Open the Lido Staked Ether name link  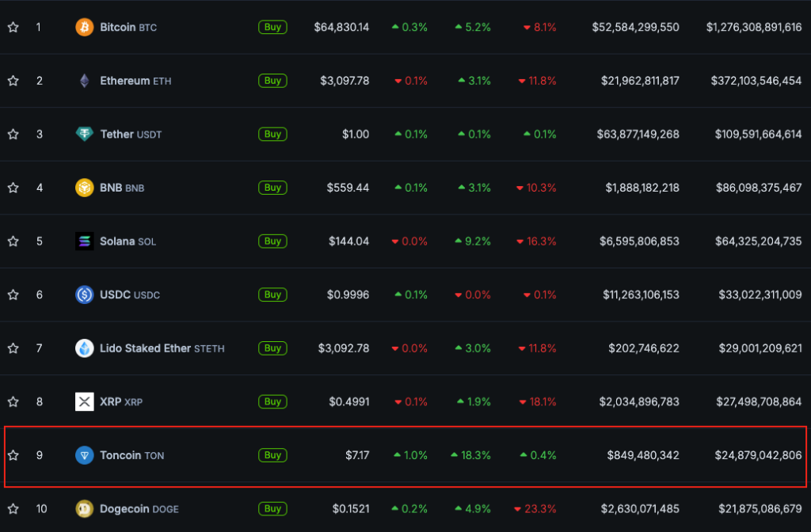click(x=162, y=348)
